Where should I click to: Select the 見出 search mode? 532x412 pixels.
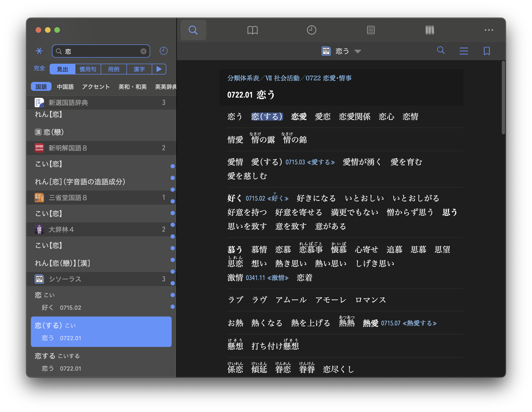tap(62, 69)
